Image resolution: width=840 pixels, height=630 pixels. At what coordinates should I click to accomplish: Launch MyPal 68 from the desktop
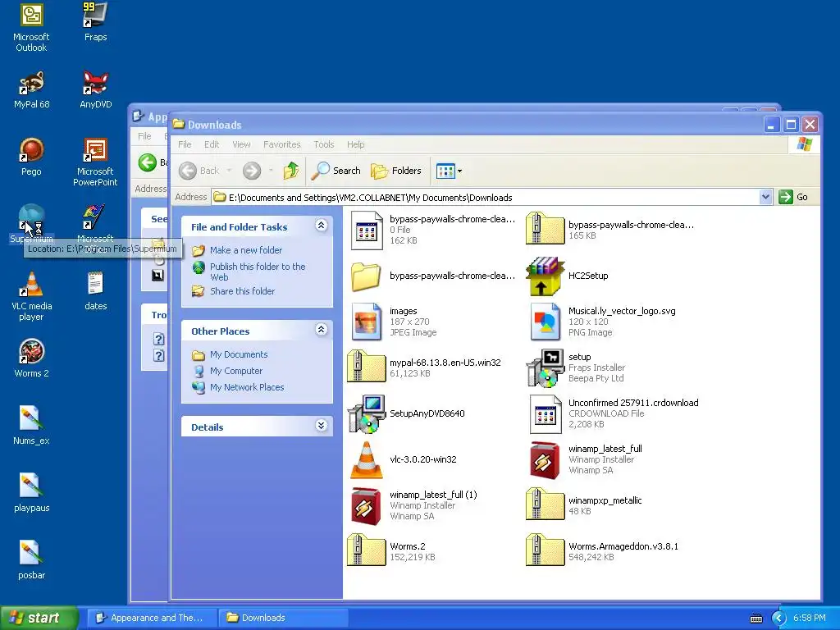(31, 90)
